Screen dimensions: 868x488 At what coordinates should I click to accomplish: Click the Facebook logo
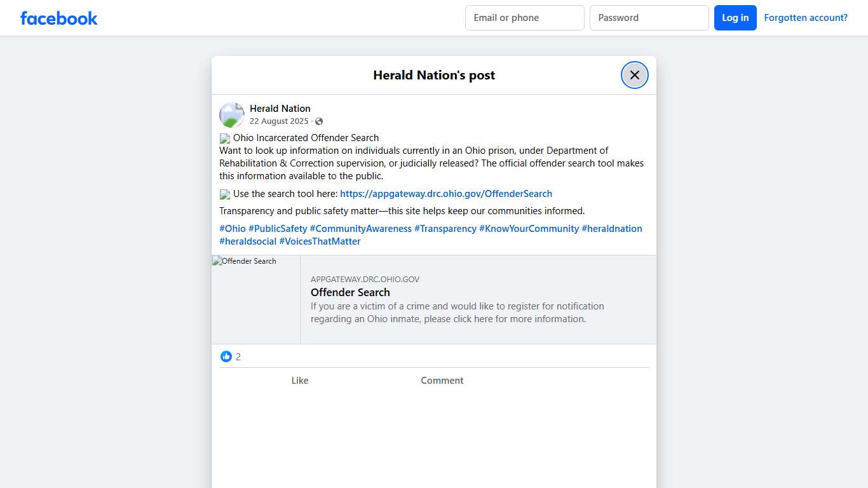click(x=58, y=18)
